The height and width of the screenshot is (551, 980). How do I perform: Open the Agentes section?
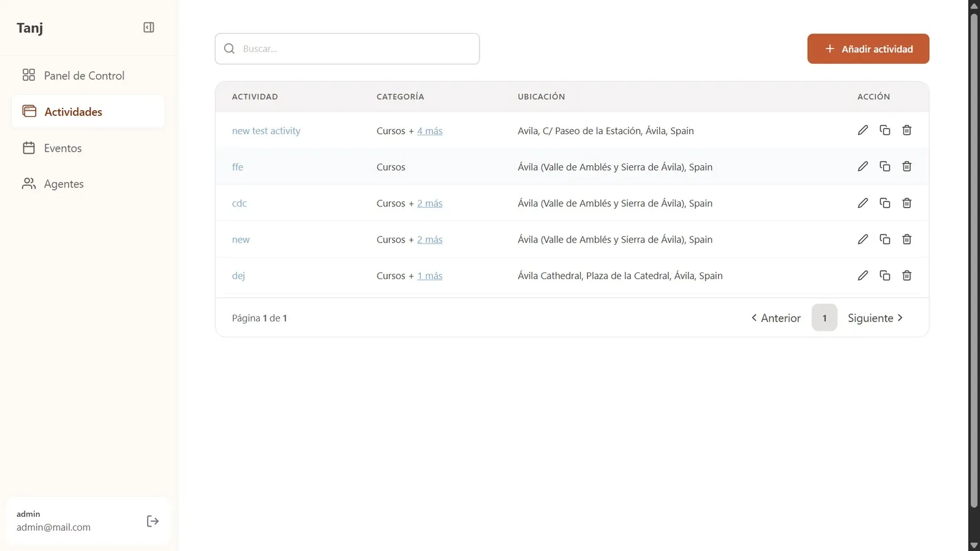coord(88,184)
